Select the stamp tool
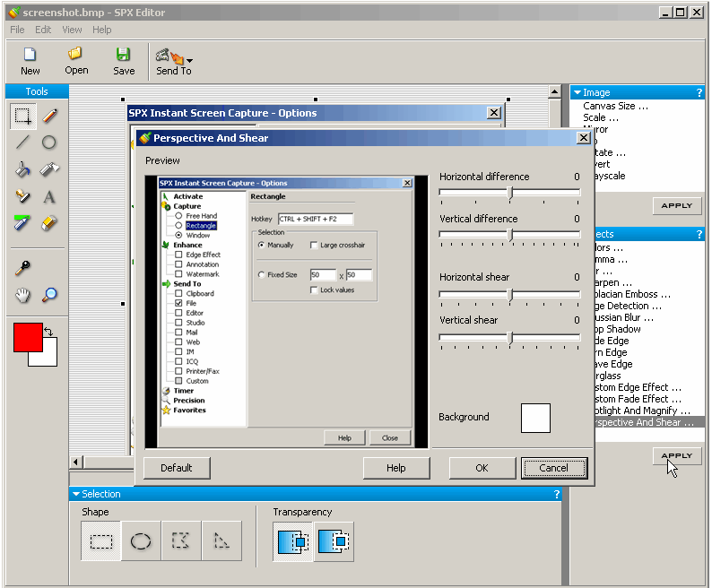 coord(22,196)
